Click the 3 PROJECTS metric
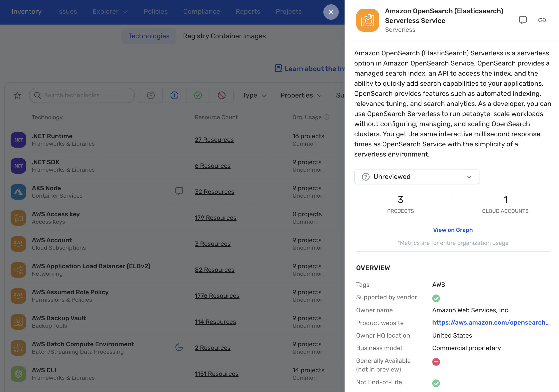The height and width of the screenshot is (392, 559). point(400,205)
